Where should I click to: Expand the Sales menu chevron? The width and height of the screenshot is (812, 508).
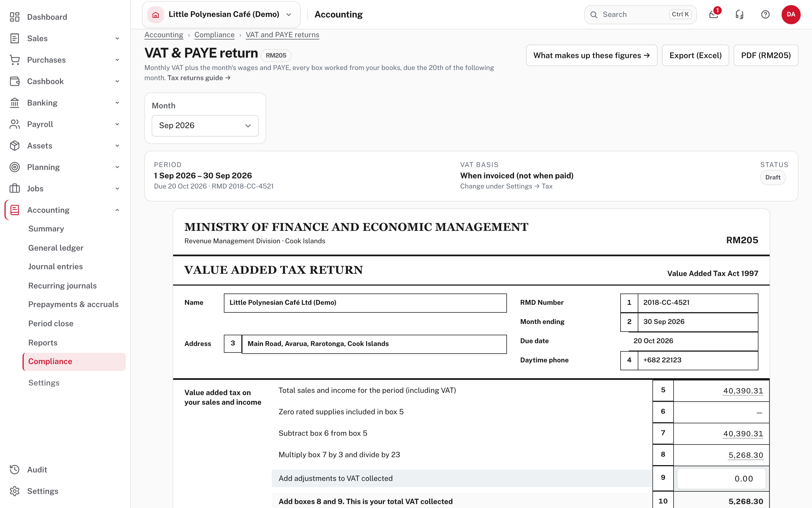tap(117, 38)
